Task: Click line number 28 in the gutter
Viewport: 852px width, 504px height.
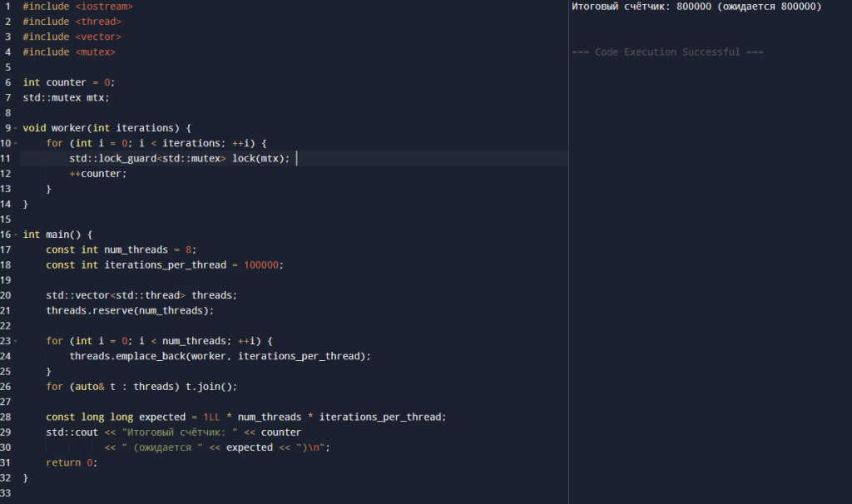Action: (7, 417)
